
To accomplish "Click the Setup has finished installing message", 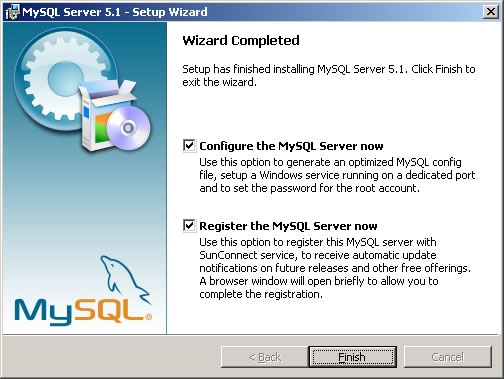I will (x=329, y=75).
